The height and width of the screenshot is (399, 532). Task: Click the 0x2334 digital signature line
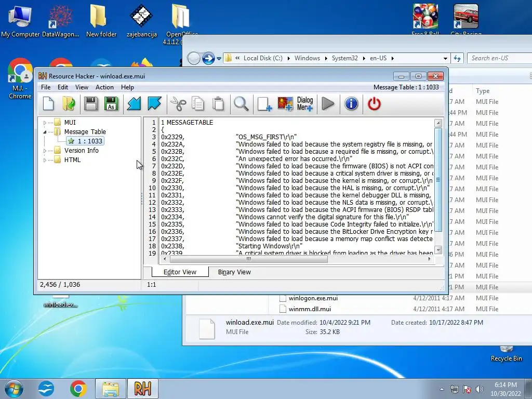point(285,217)
